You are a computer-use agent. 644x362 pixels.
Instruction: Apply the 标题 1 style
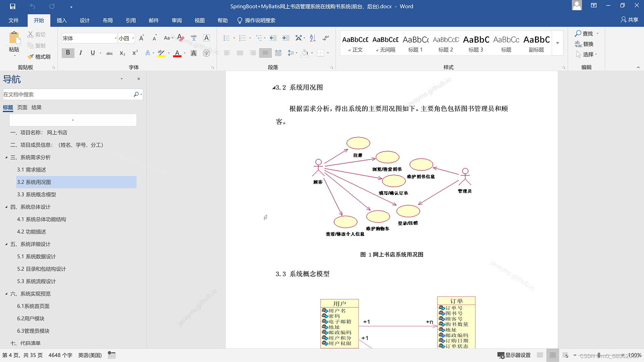click(415, 44)
